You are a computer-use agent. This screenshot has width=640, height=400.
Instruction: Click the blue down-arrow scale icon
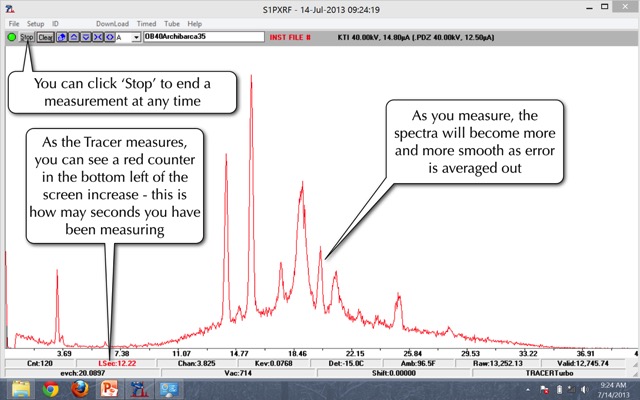[x=84, y=37]
